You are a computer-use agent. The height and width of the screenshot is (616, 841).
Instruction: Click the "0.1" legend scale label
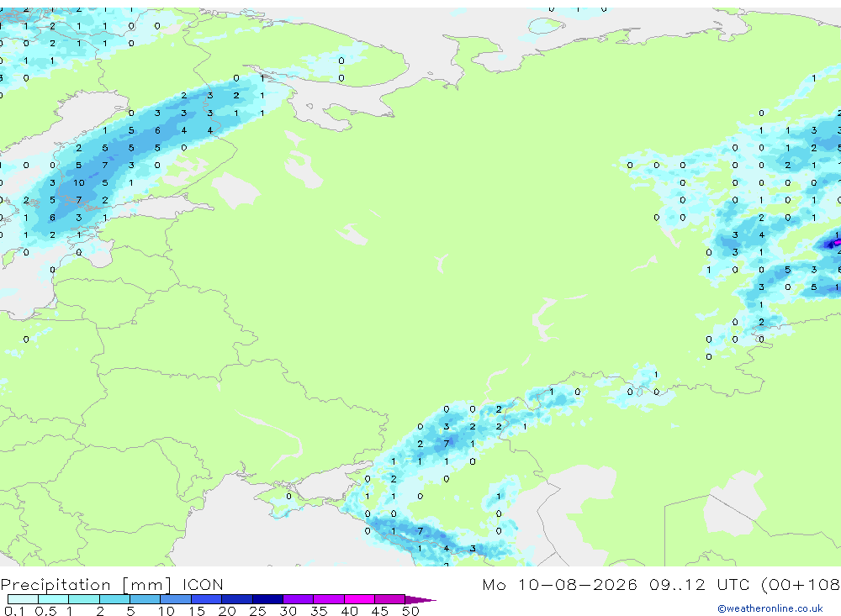pyautogui.click(x=14, y=611)
